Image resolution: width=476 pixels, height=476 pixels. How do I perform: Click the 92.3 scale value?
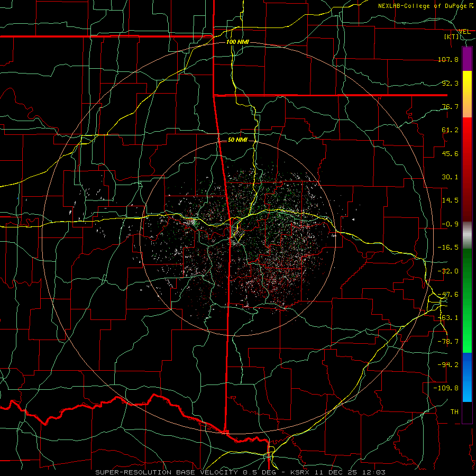pos(450,83)
